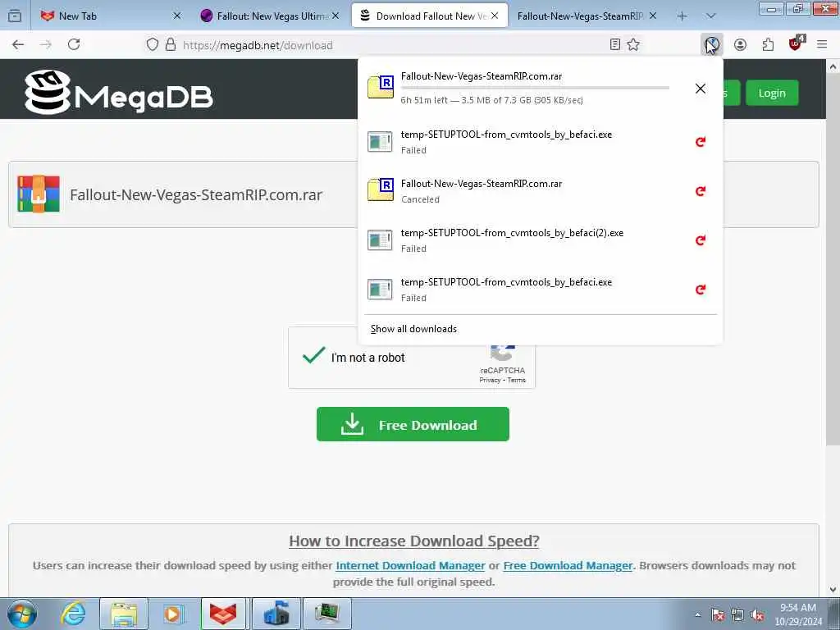Cancel the active Fallout-New-Vegas download

pyautogui.click(x=701, y=89)
